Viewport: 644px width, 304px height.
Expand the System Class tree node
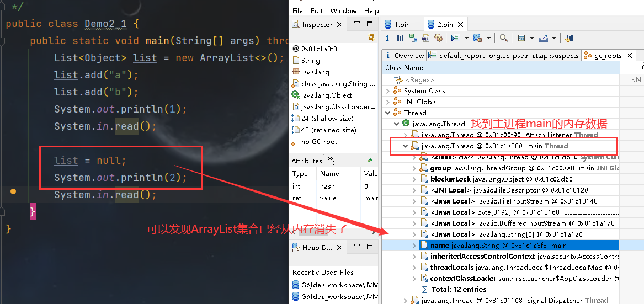[x=387, y=91]
